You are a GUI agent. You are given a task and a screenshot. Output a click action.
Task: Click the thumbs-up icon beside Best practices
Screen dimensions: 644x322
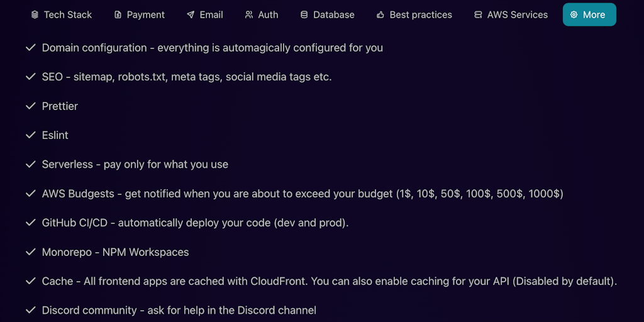380,14
